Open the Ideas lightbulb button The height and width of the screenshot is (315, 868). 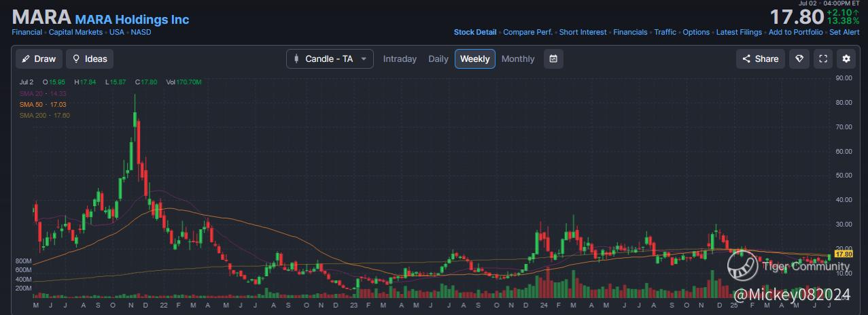[x=90, y=59]
